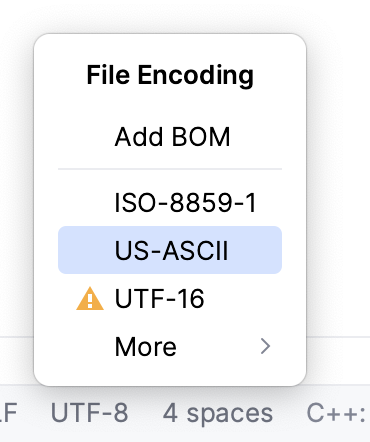
Task: Click the C++ context indicator in status bar
Action: (336, 413)
